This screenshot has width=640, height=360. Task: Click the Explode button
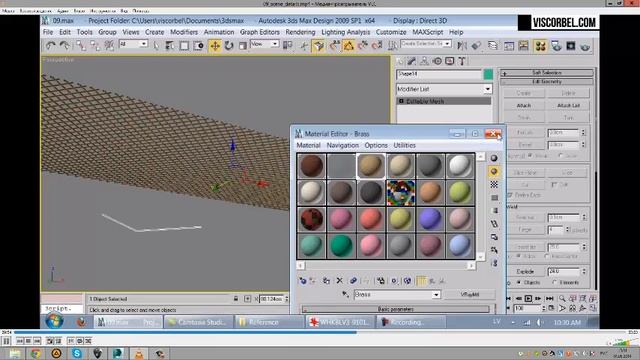tap(525, 271)
